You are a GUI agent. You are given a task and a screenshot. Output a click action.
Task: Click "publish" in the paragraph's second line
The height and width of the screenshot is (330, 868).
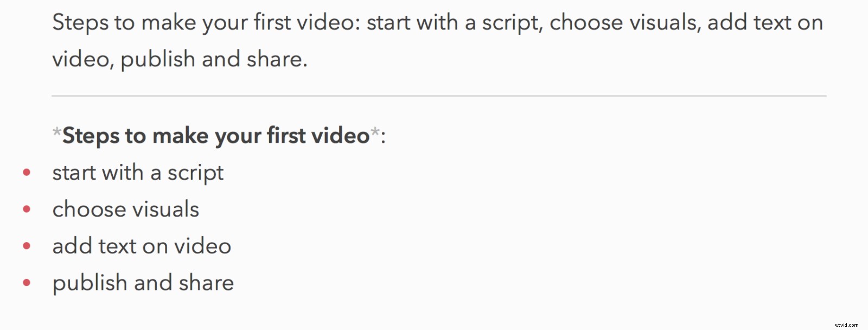(157, 60)
